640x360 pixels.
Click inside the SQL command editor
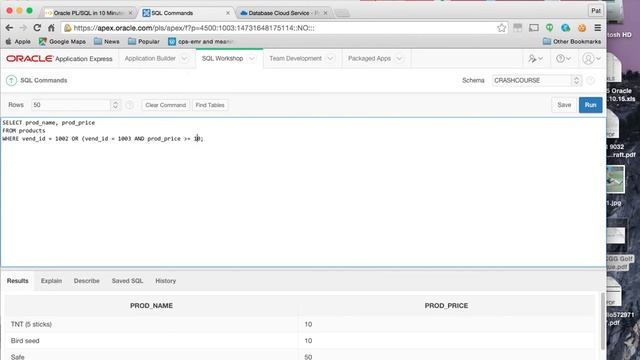[x=303, y=192]
